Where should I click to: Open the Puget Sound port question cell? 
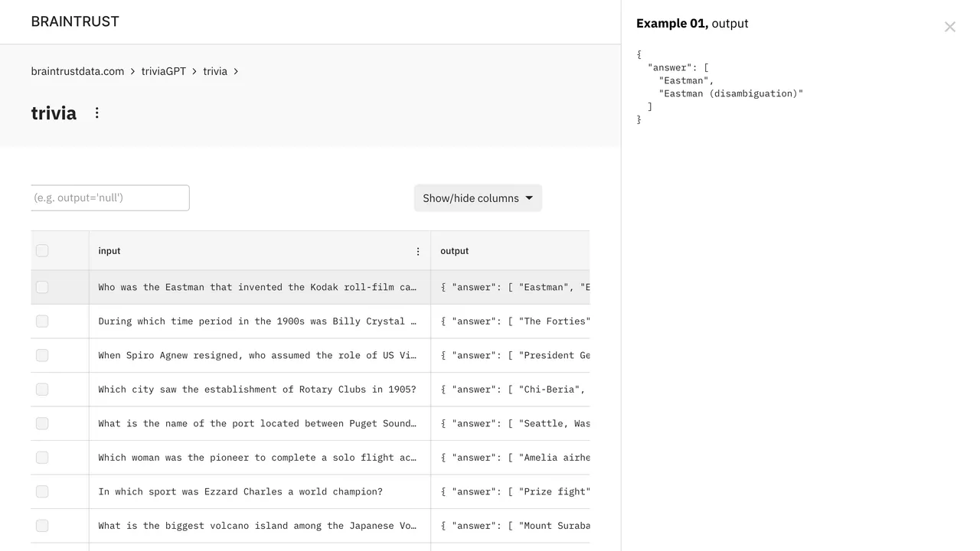click(260, 423)
